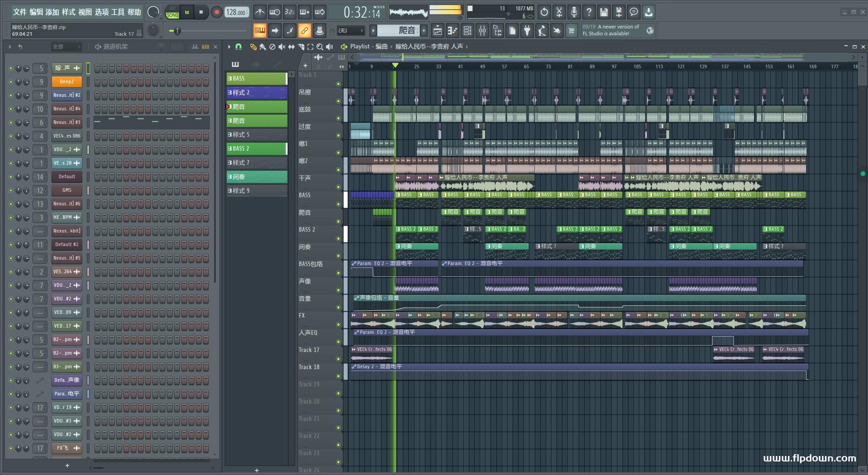Open the shop cart icon
868x475 pixels.
(x=572, y=30)
